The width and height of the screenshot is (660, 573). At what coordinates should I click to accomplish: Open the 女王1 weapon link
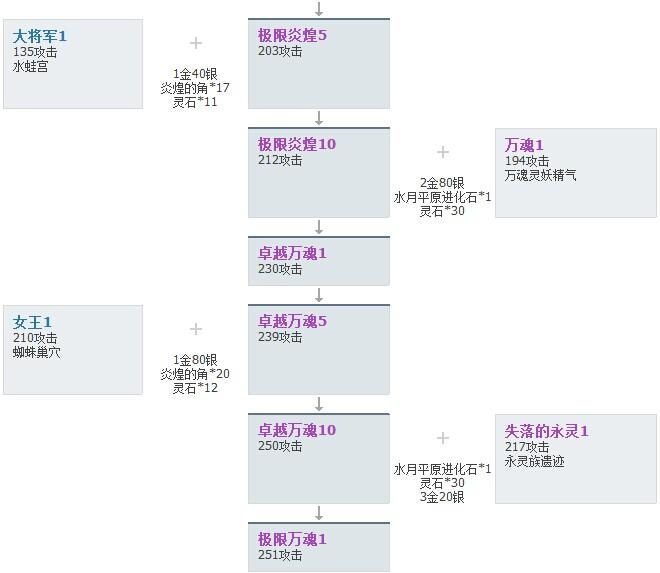tap(32, 322)
